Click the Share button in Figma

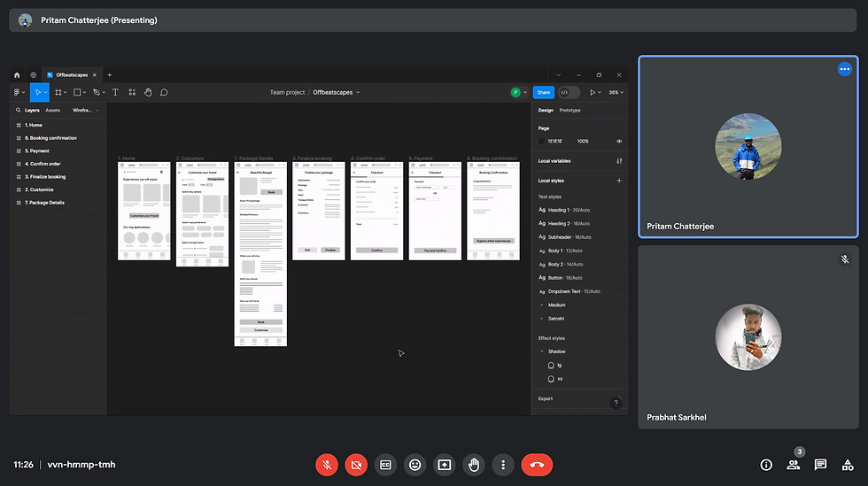[544, 92]
